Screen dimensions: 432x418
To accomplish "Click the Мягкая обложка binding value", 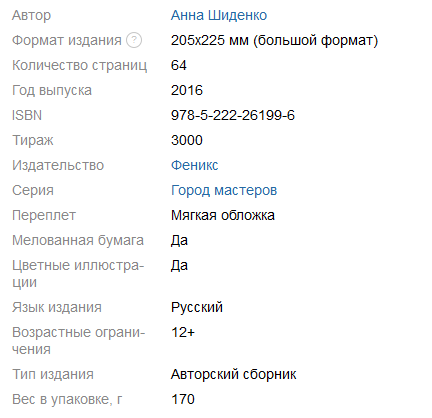I will 223,215.
